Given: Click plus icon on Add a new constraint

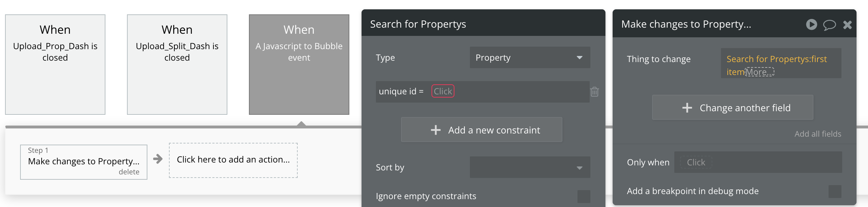Looking at the screenshot, I should click(x=435, y=130).
